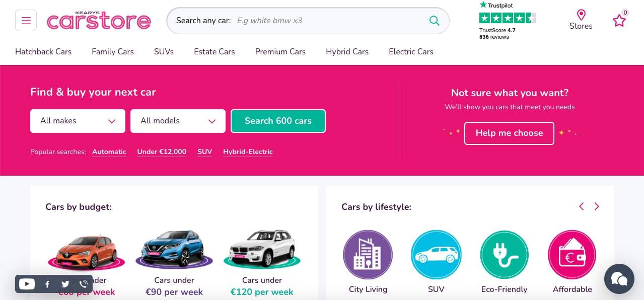Open the Under €12,000 popular search link
Screen dimensions: 644x300
click(162, 152)
